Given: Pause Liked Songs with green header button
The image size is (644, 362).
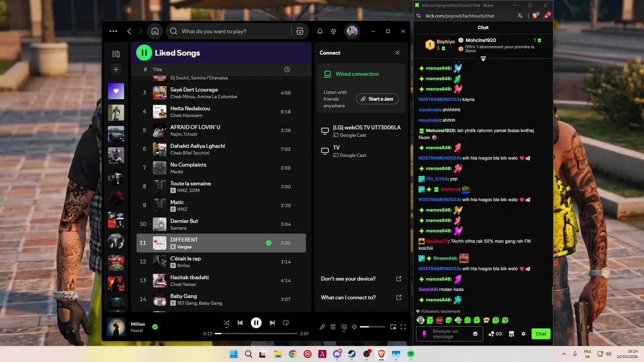Looking at the screenshot, I should pos(144,52).
